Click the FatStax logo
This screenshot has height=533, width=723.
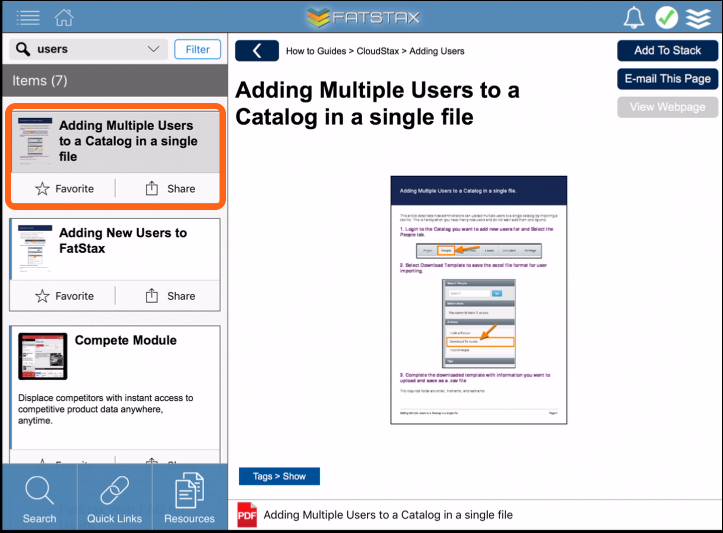click(x=363, y=18)
